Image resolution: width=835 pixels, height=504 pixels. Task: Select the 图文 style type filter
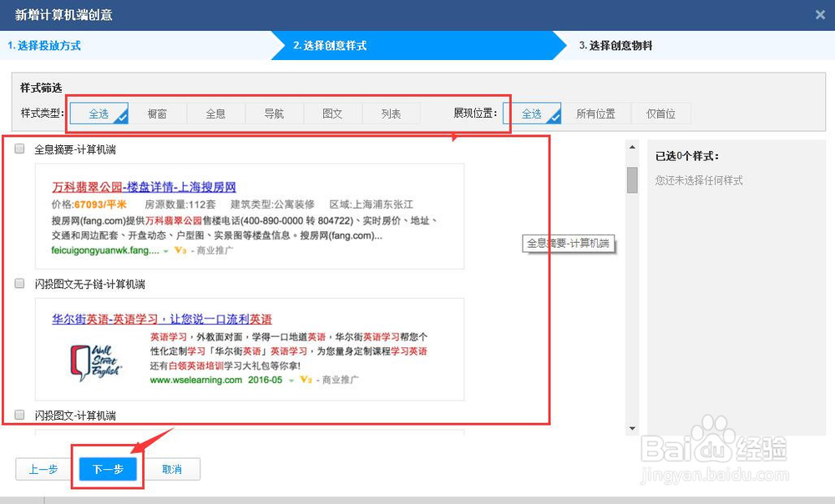[333, 113]
